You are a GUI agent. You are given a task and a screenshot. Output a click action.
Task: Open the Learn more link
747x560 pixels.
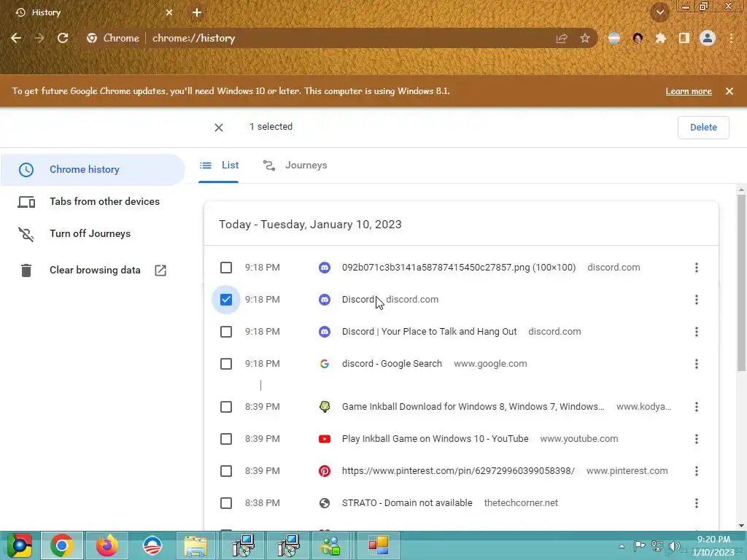tap(689, 91)
